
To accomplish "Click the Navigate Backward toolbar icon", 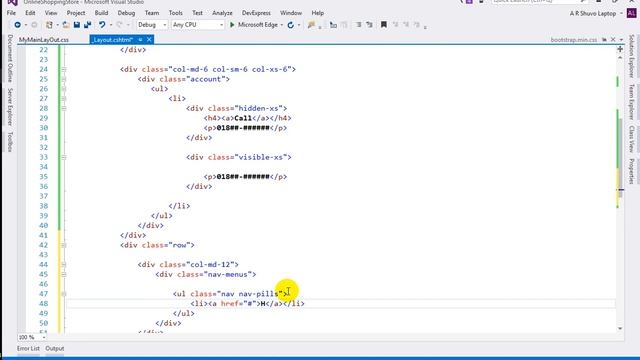I will coord(18,25).
